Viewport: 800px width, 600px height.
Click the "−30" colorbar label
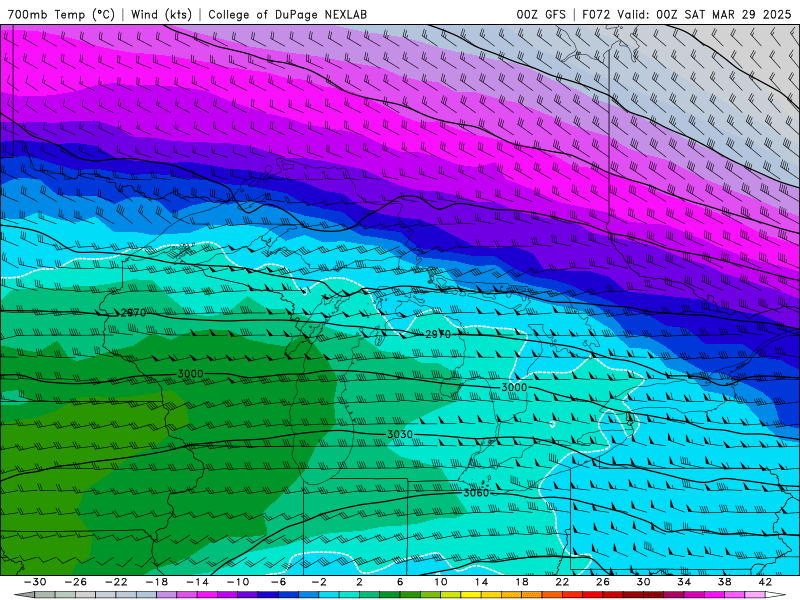[x=35, y=582]
